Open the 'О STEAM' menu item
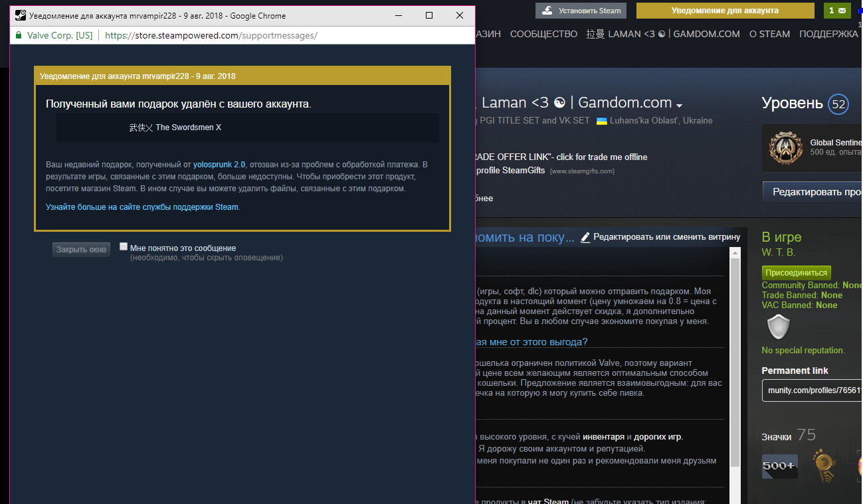 [769, 34]
